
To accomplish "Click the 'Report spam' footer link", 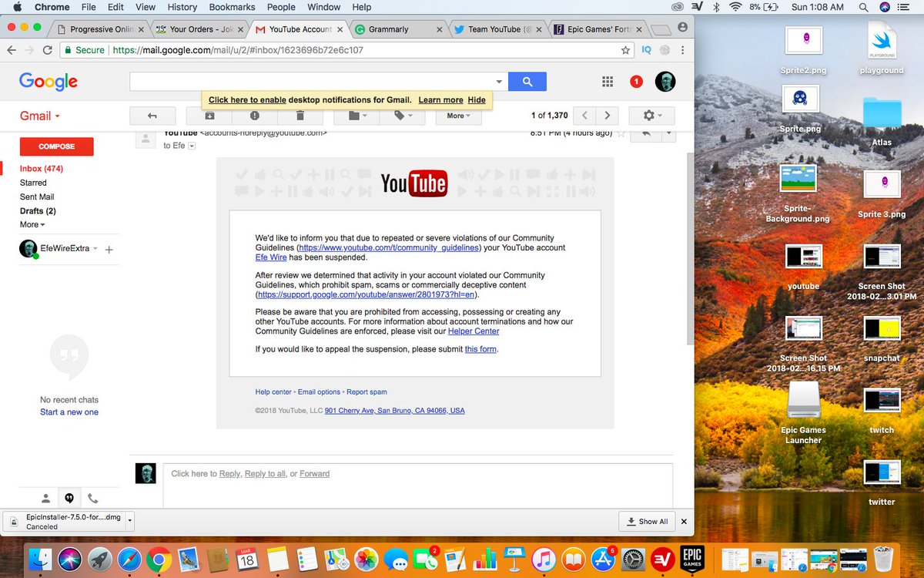I will pos(367,392).
